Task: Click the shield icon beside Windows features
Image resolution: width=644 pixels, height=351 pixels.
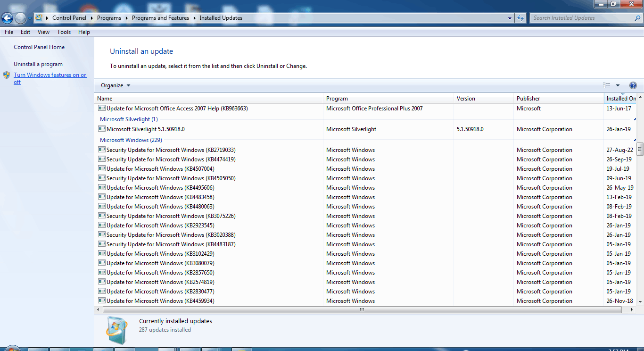Action: pyautogui.click(x=7, y=75)
